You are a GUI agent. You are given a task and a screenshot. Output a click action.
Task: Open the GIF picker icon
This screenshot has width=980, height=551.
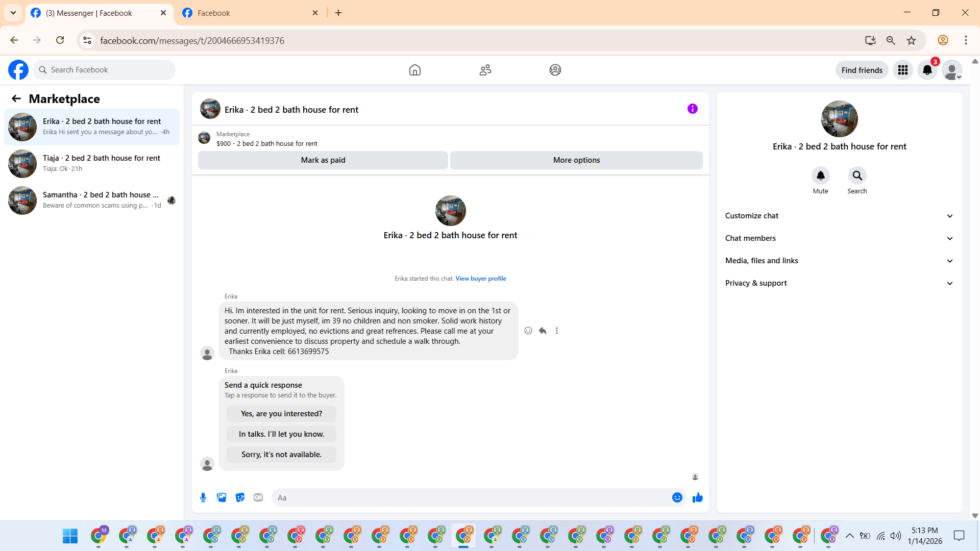point(258,497)
